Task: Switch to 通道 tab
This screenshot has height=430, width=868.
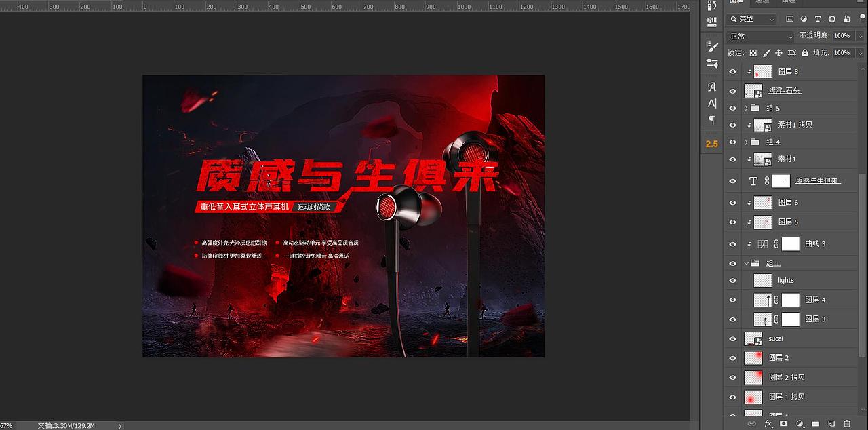Action: (762, 2)
